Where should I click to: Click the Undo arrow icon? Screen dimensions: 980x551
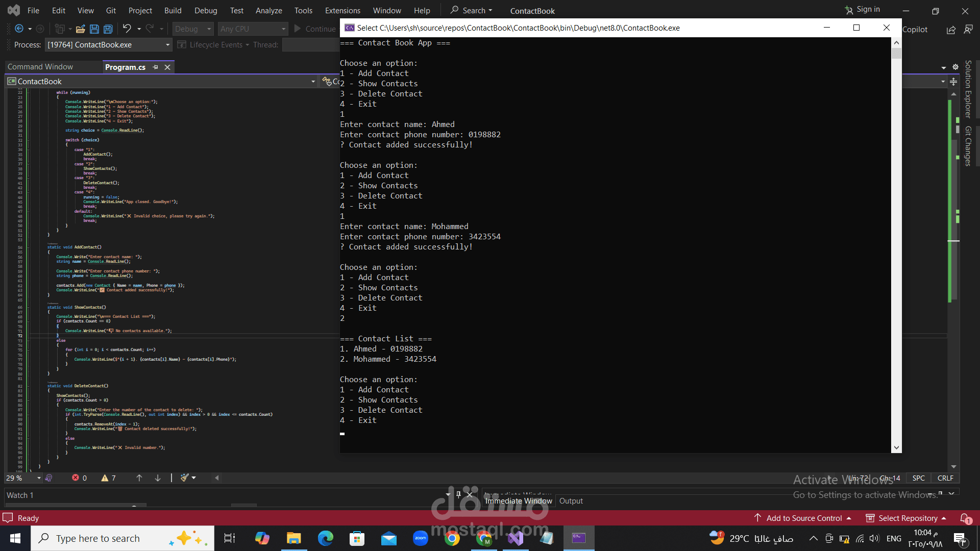(127, 29)
